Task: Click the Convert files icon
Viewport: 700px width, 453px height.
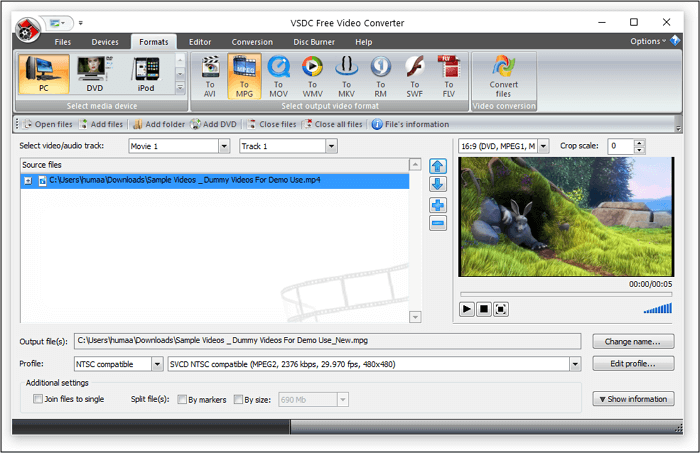Action: (x=503, y=76)
